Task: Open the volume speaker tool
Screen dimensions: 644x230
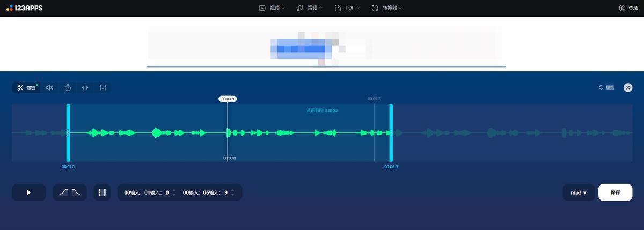Action: [x=50, y=87]
